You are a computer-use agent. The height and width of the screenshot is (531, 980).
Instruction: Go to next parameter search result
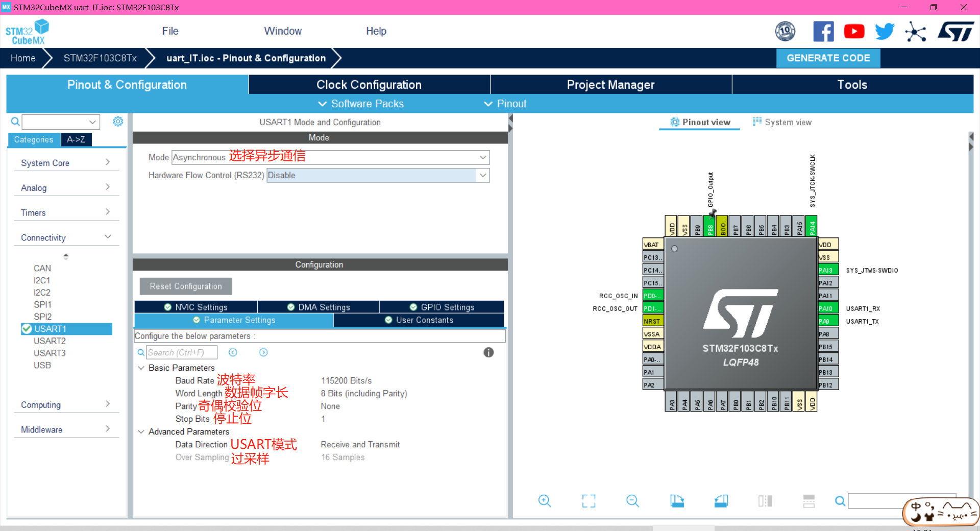click(263, 352)
